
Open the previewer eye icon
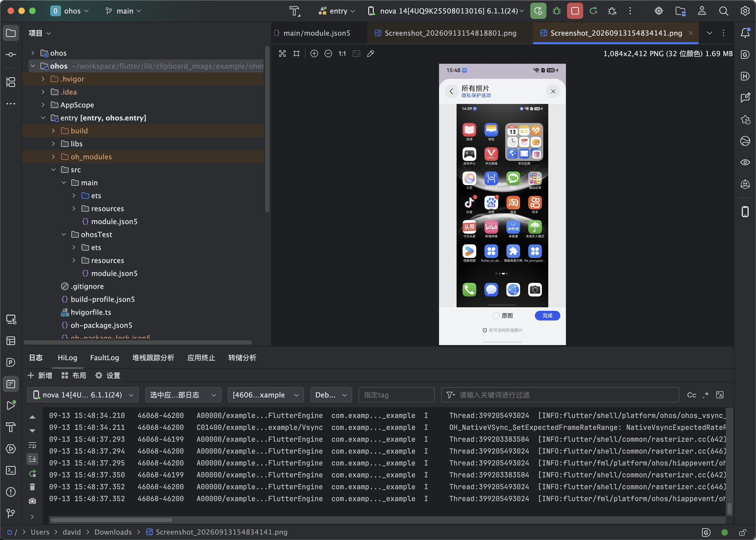click(745, 162)
